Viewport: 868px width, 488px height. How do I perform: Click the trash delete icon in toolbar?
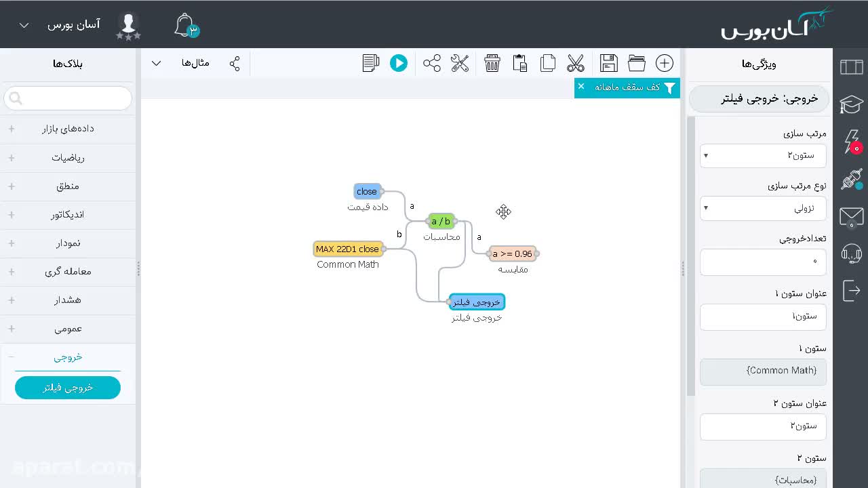[x=492, y=63]
